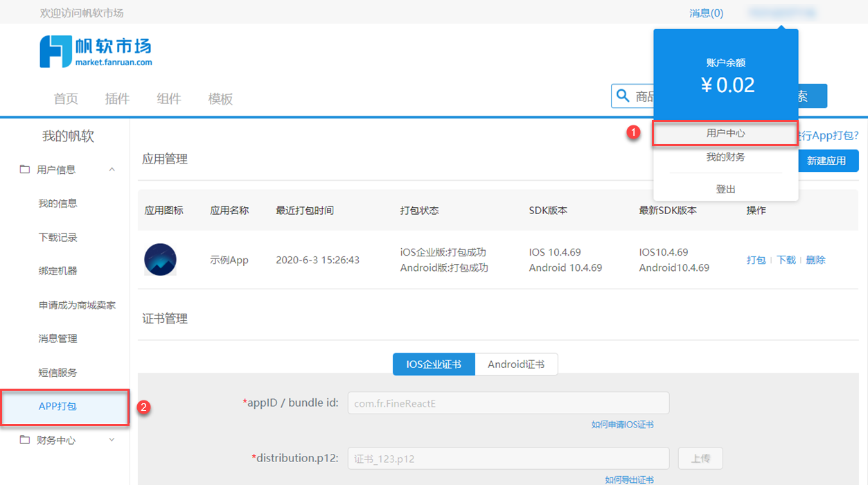The width and height of the screenshot is (868, 485).
Task: Click 示例App name cell
Action: click(x=229, y=260)
